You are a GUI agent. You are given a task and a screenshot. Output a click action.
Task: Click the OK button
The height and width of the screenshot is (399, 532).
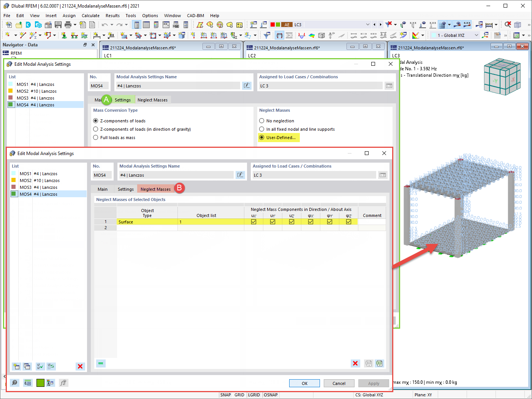coord(304,383)
